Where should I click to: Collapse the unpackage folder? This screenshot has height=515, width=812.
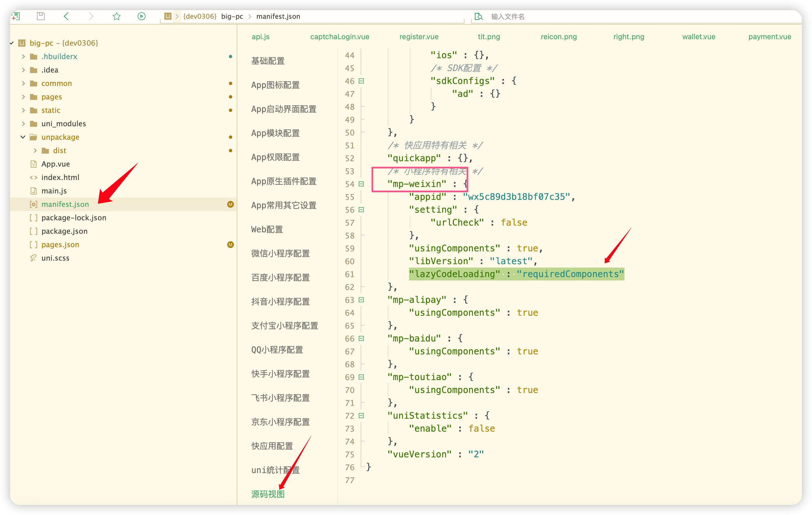(x=23, y=137)
